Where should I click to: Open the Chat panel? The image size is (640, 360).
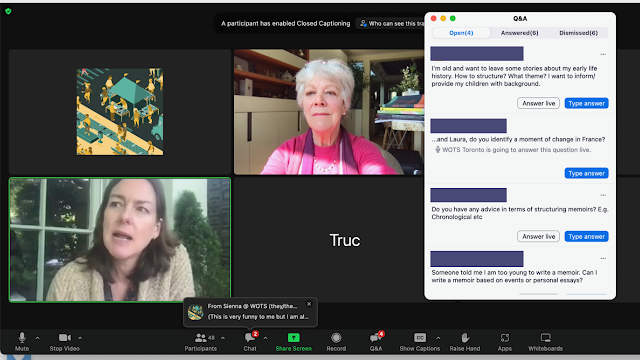250,342
